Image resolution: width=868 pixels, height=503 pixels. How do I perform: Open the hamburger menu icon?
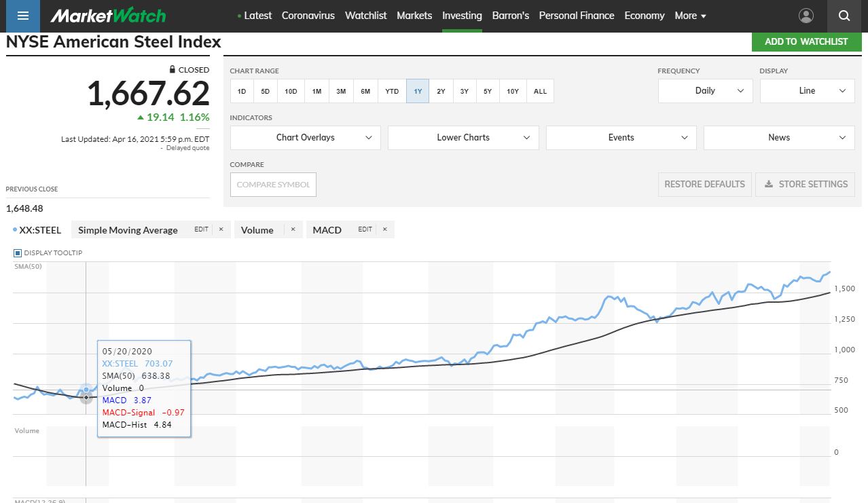23,16
